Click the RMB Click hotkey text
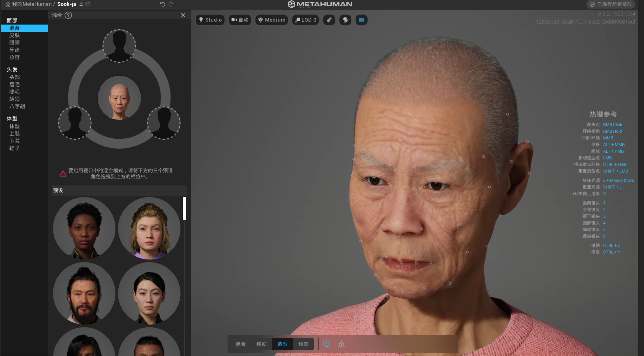Screen dimensions: 644x356 pos(613,125)
